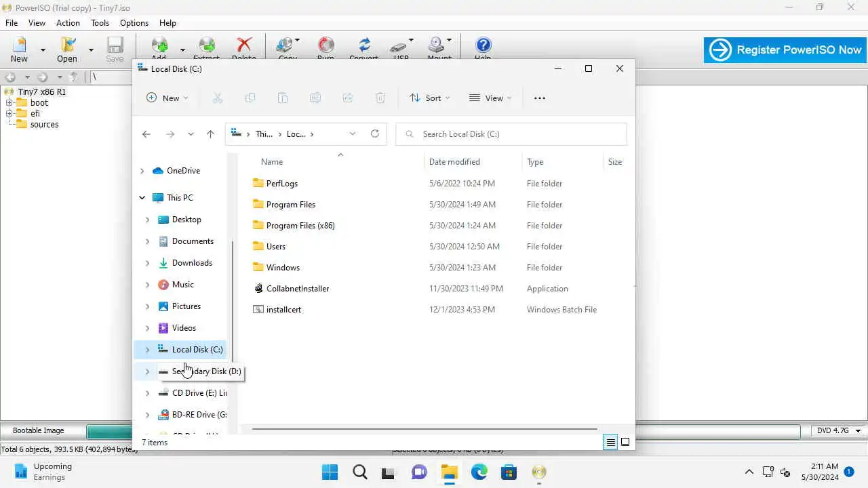Viewport: 868px width, 488px height.
Task: Open the DVD 4.7G media size dropdown
Action: (858, 430)
